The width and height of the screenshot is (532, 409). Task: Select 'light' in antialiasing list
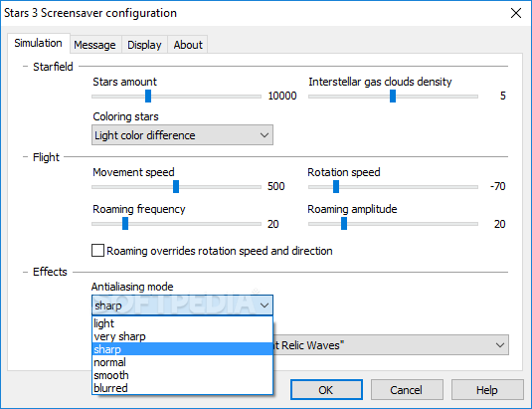[182, 323]
